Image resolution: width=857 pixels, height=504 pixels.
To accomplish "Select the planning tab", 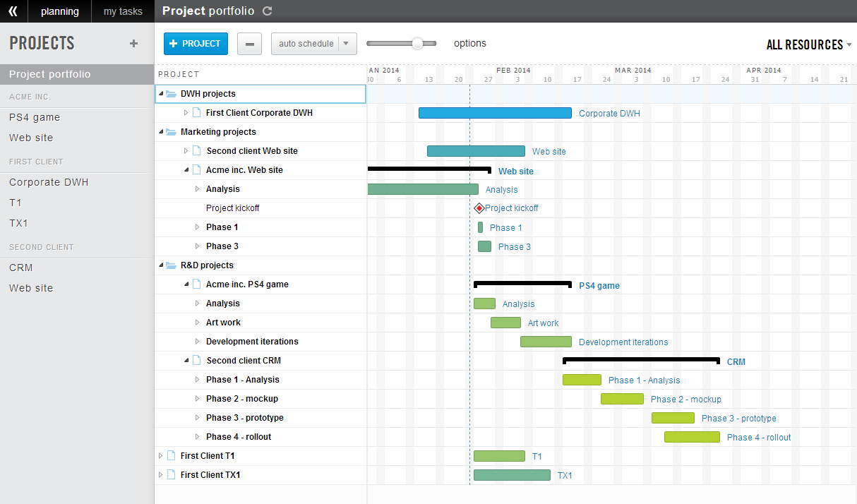I will pyautogui.click(x=60, y=11).
